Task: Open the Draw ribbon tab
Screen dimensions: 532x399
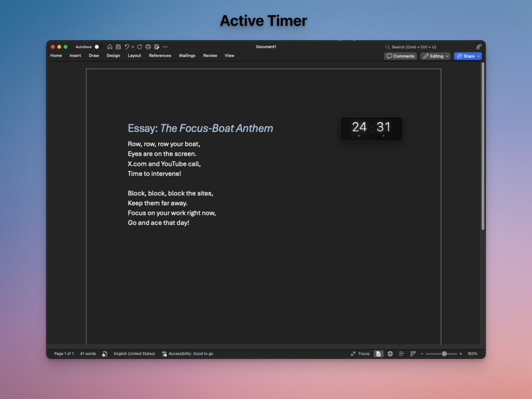Action: pyautogui.click(x=94, y=56)
